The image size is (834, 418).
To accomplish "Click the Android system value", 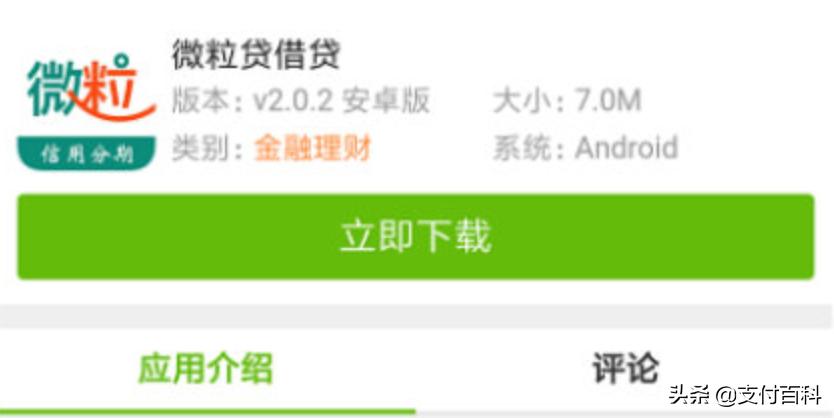I will 627,147.
